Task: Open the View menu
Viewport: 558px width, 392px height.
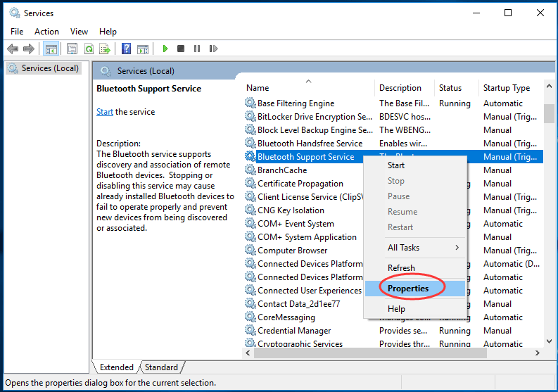Action: coord(79,32)
